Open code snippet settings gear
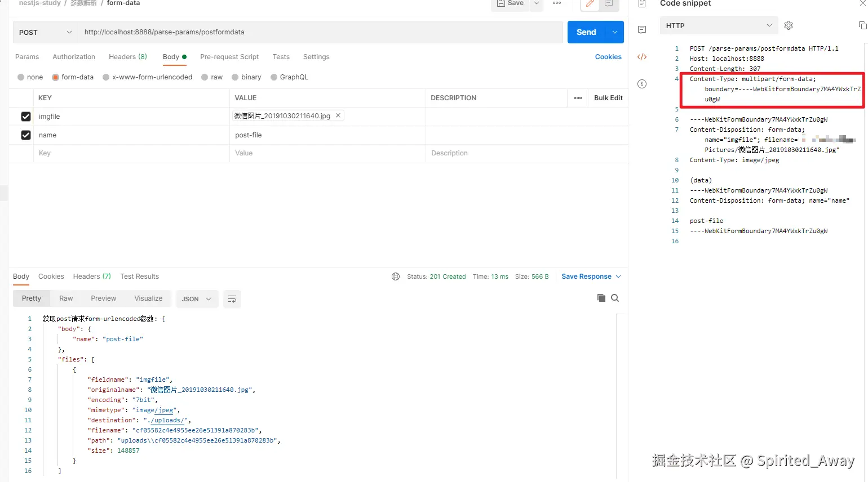The width and height of the screenshot is (868, 482). click(789, 25)
